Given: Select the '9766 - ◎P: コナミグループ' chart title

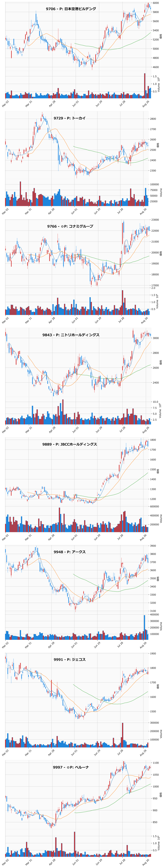Looking at the screenshot, I should tap(70, 226).
